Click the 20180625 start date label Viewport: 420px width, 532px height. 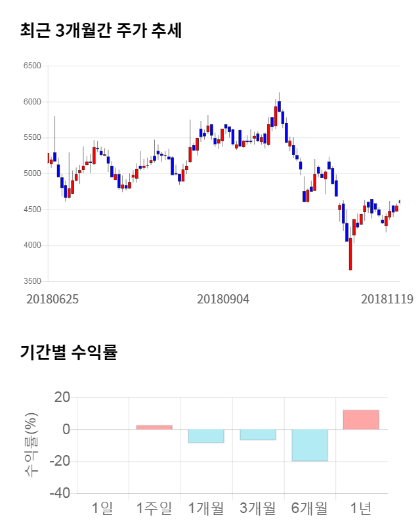[x=52, y=299]
